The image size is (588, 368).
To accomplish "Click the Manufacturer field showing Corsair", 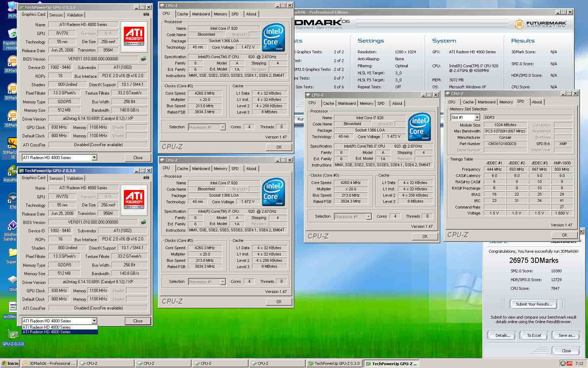I will point(505,137).
